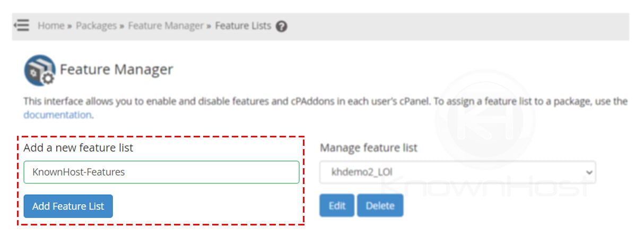Expand the dropdown using its chevron arrow
Viewport: 644px width, 244px height.
[x=587, y=172]
